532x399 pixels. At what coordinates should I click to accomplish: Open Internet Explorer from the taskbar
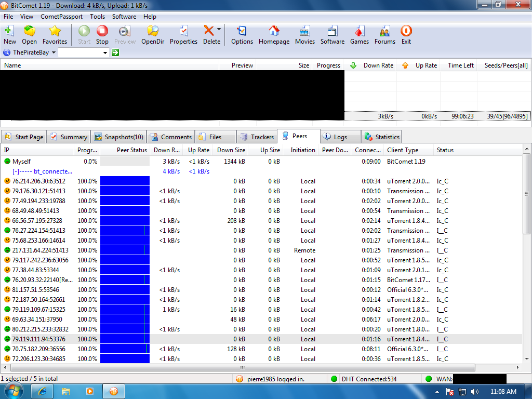[x=43, y=392]
